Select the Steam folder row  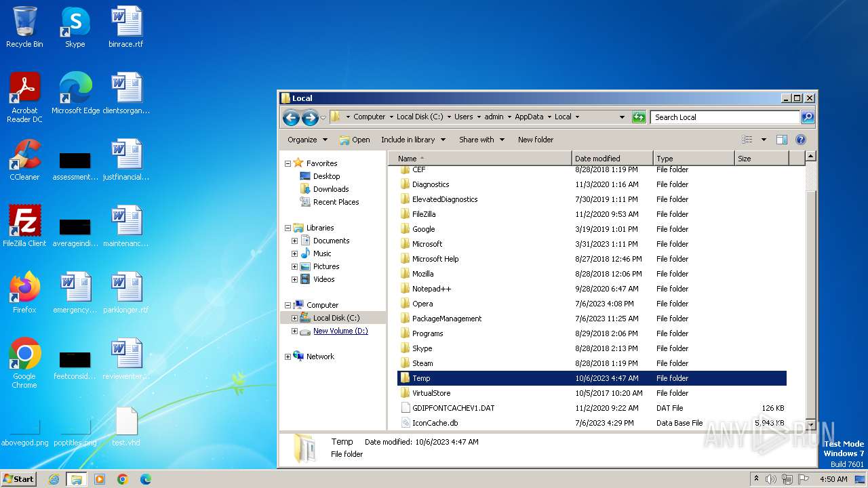[x=592, y=363]
